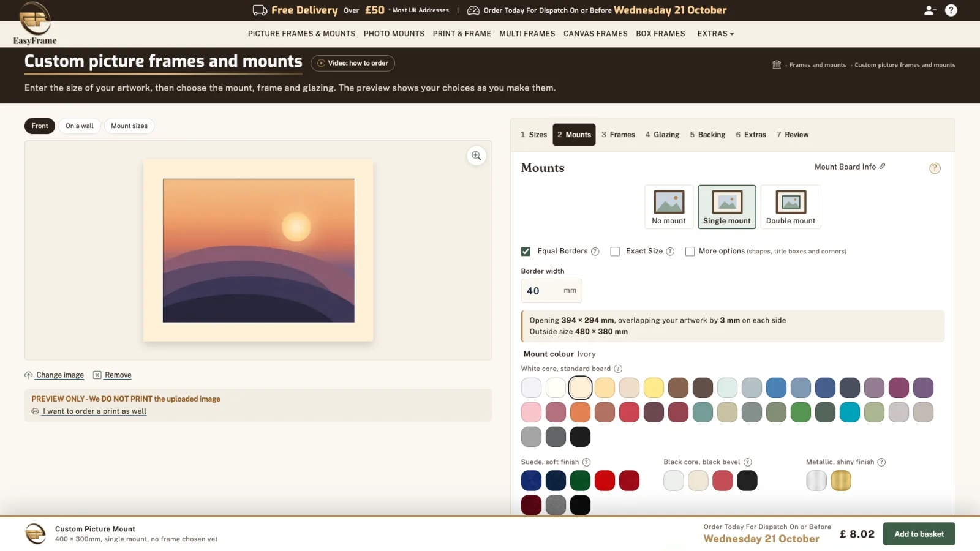Choose the Single mount option
Screen dimensions: 980x551
(x=727, y=207)
